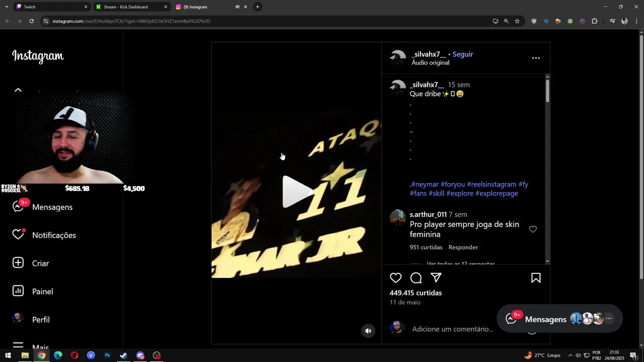644x362 pixels.
Task: Open the #reelsinstagram hashtag
Action: [x=492, y=185]
